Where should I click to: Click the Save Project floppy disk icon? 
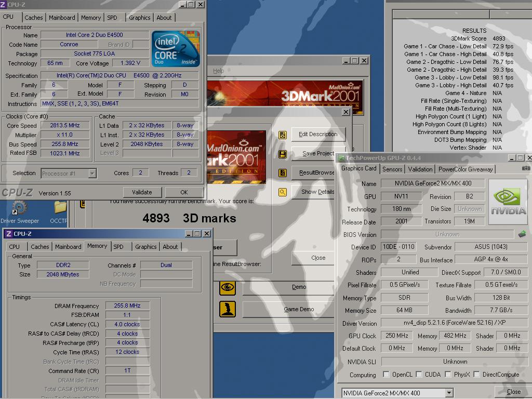[x=282, y=154]
